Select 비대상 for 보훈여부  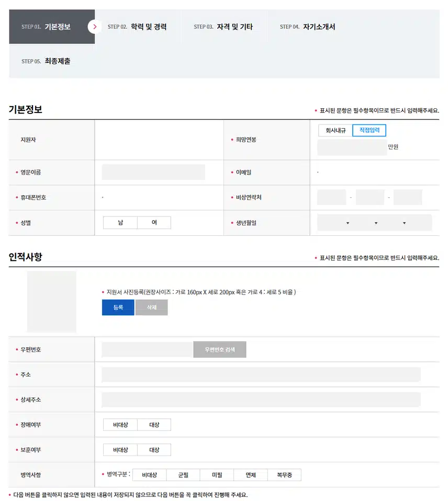(120, 450)
